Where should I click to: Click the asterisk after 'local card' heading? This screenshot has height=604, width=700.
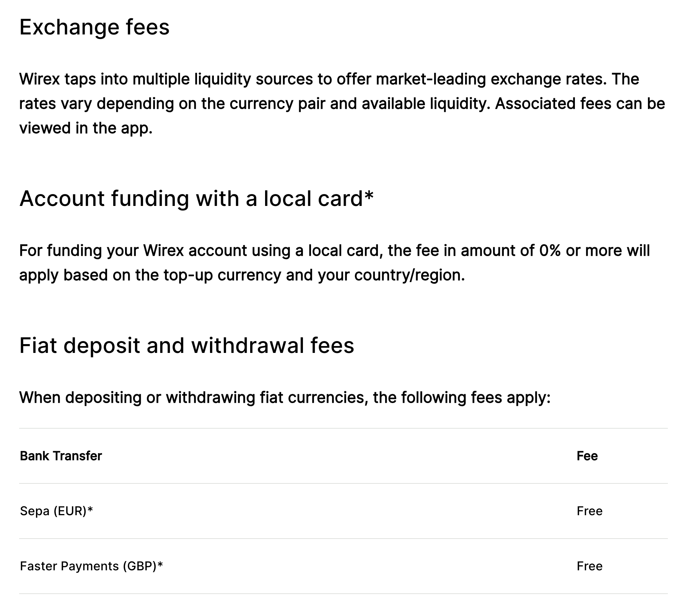[x=369, y=195]
